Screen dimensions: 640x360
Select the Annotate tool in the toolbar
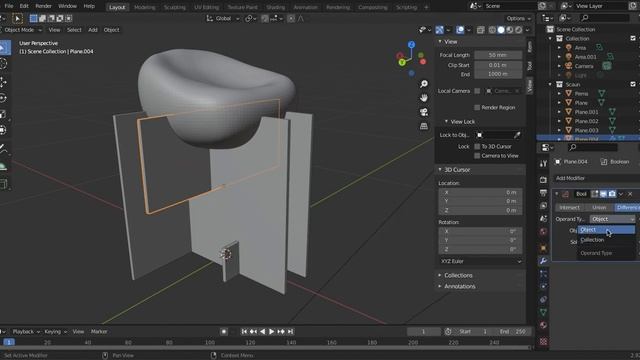3,149
